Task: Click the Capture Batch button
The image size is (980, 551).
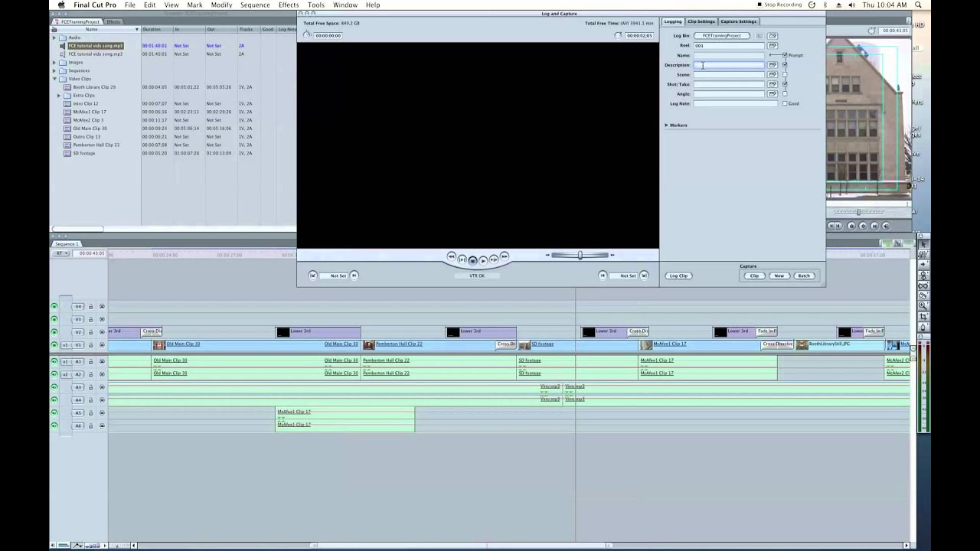Action: point(804,275)
